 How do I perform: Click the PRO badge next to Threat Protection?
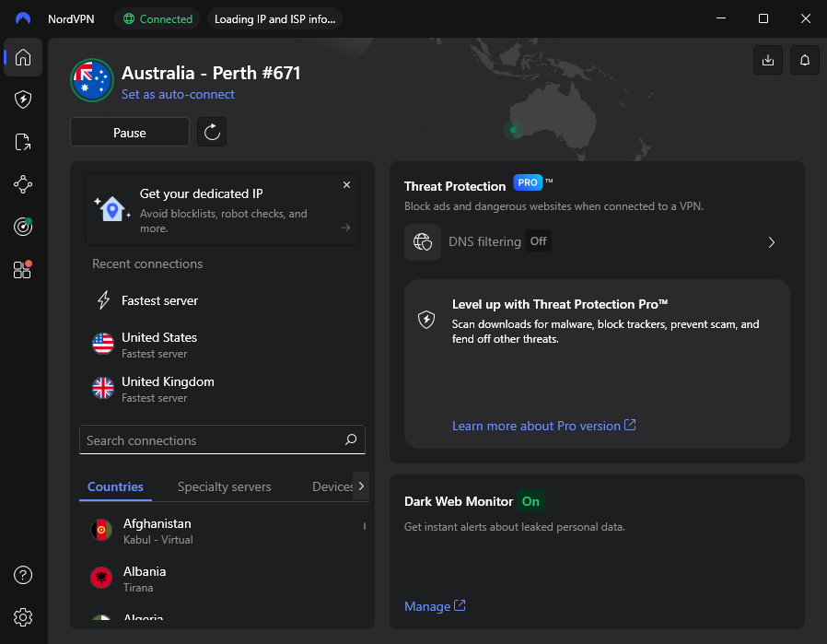tap(528, 182)
